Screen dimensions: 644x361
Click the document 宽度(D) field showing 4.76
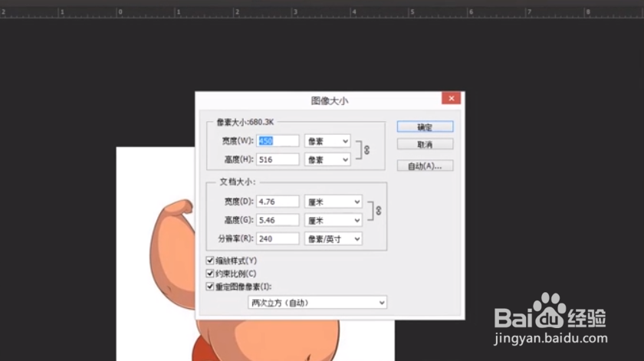point(278,202)
